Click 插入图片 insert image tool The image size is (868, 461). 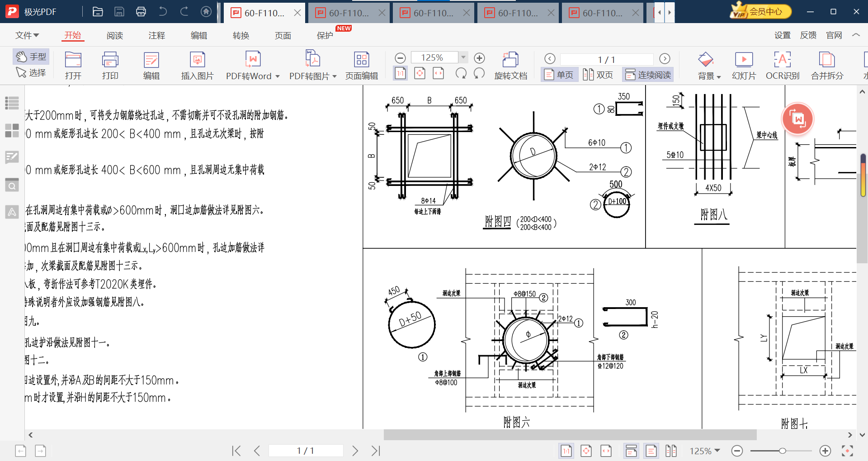pos(198,66)
